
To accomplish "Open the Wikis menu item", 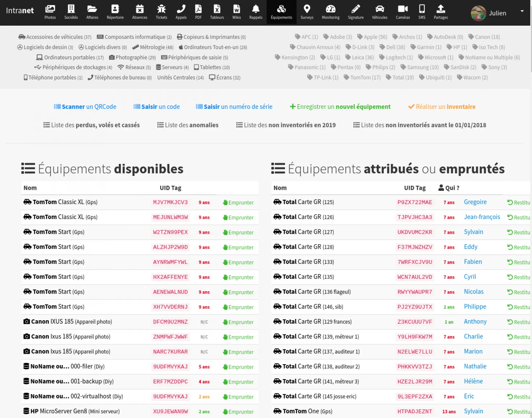I will [x=236, y=12].
